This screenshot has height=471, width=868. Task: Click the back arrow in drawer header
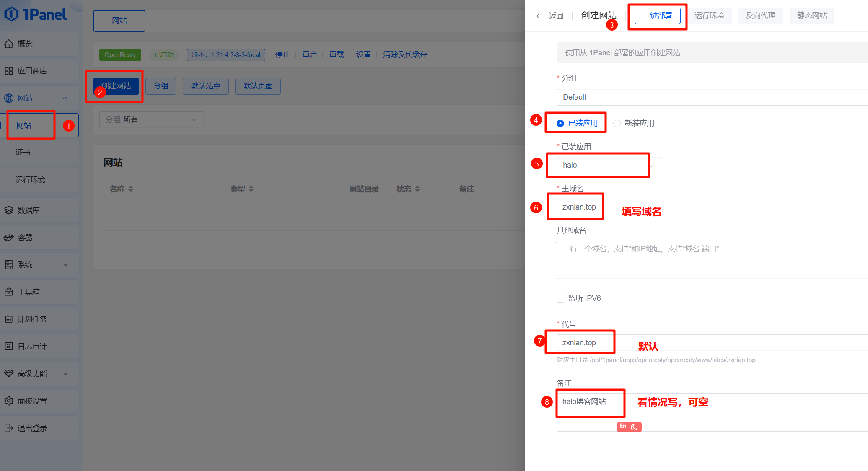539,16
